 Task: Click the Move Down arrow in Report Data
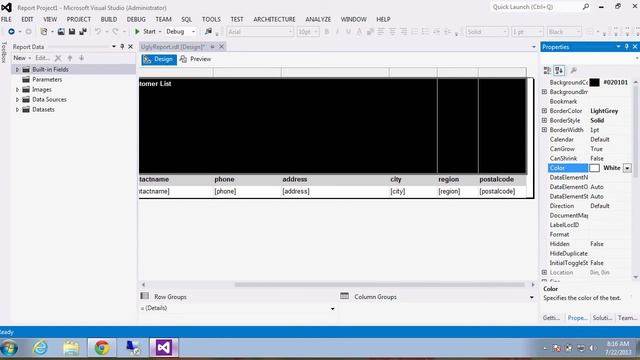tap(81, 58)
